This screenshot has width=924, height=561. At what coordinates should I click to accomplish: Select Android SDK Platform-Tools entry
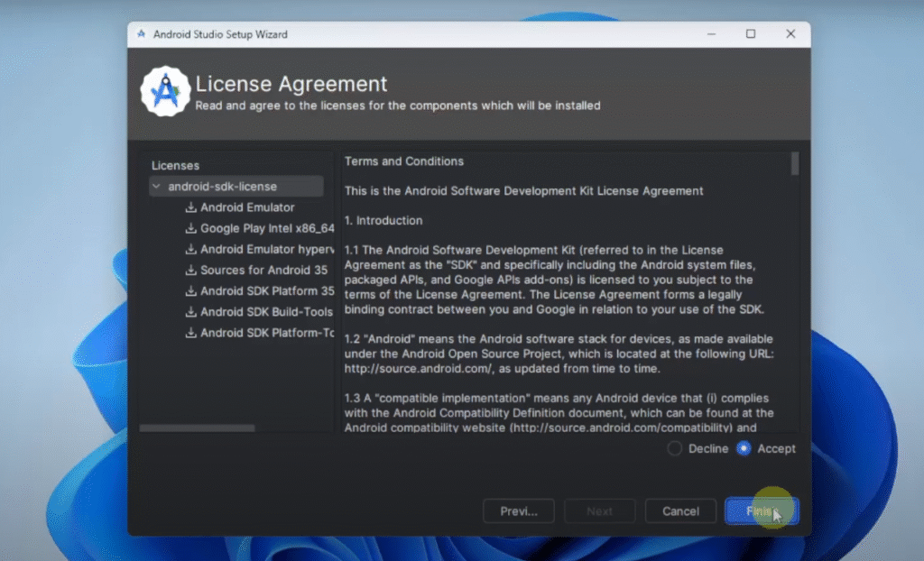[x=267, y=333]
